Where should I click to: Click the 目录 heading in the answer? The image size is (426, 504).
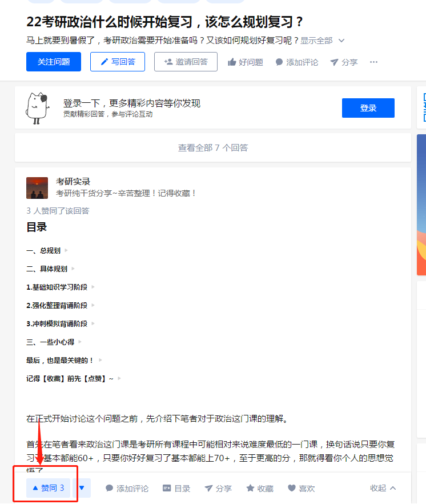[x=37, y=227]
